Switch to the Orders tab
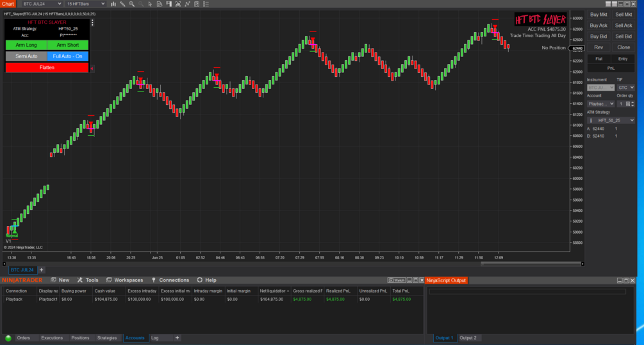This screenshot has width=644, height=345. click(24, 338)
